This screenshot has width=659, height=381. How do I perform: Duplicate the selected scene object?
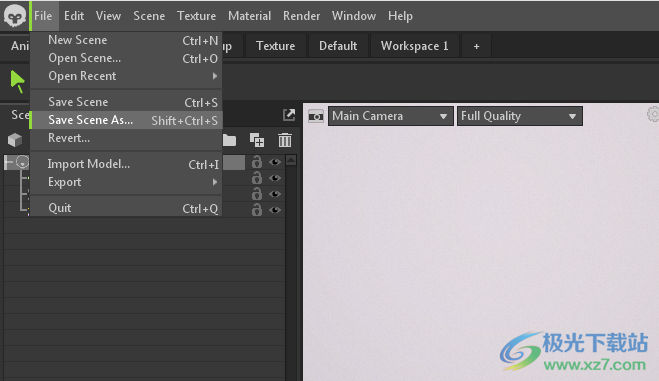tap(257, 140)
